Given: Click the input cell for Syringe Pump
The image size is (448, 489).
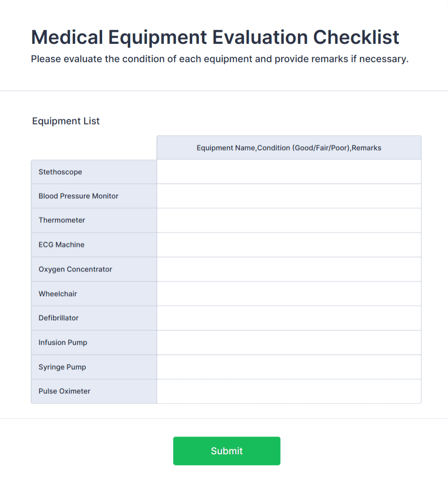Looking at the screenshot, I should (x=289, y=367).
